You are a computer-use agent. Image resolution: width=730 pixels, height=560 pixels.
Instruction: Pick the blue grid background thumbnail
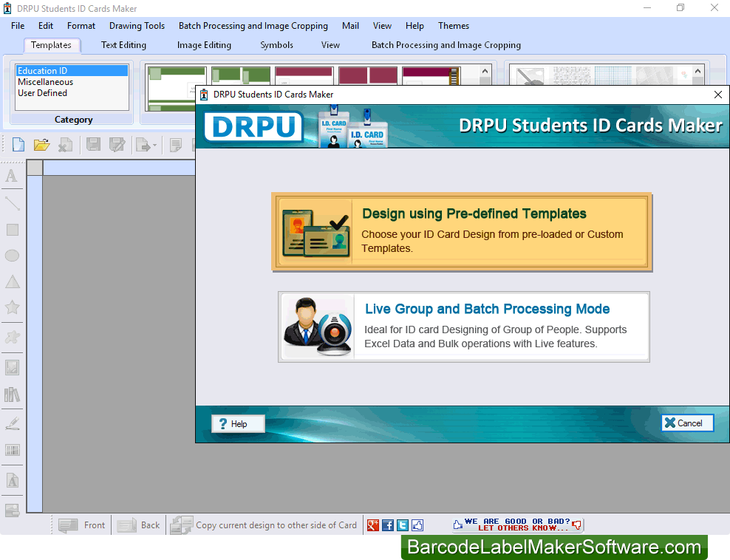coord(613,75)
